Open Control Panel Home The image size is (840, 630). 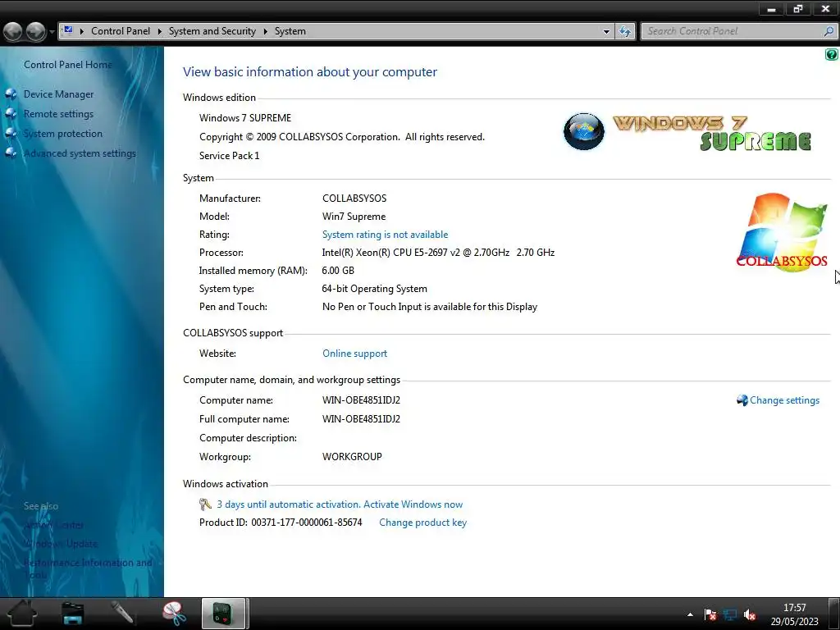click(68, 65)
